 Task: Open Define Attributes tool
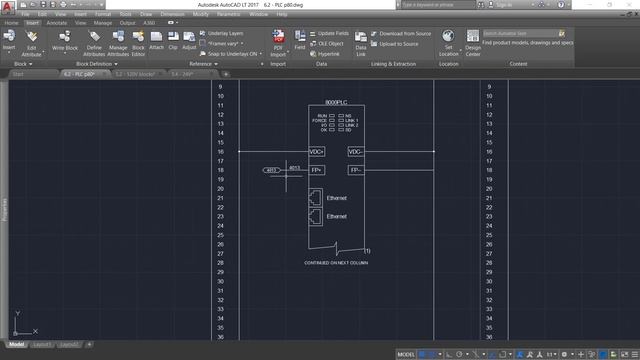(x=94, y=43)
